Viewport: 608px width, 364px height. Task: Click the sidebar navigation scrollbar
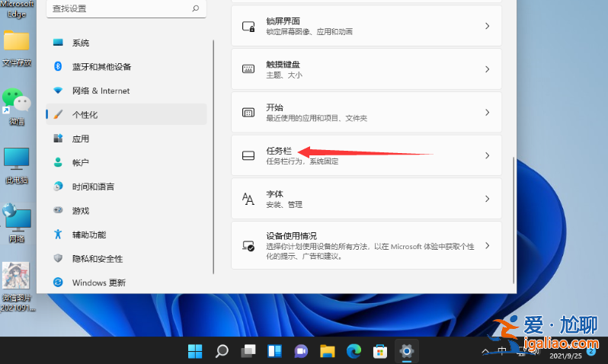point(213,157)
